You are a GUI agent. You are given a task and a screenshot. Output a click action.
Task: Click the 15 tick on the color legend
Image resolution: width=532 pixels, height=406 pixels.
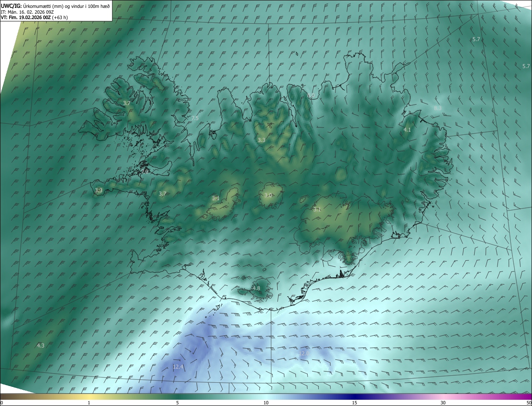point(355,403)
